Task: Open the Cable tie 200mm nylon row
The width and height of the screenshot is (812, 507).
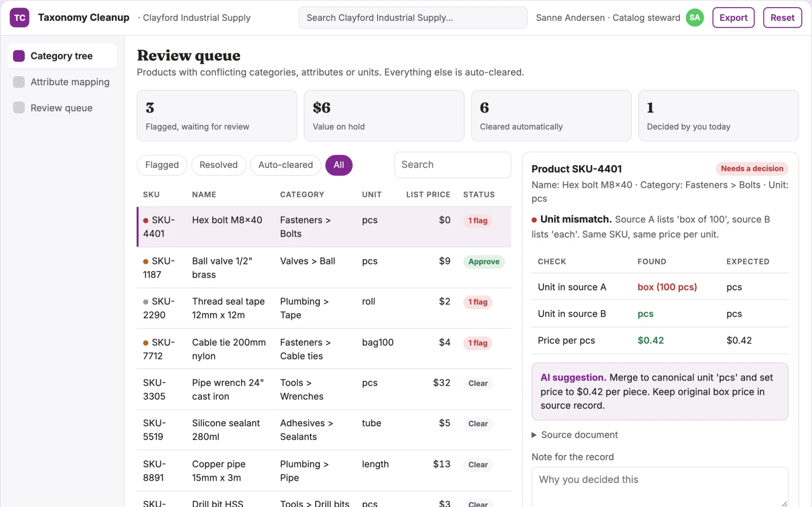Action: click(324, 349)
